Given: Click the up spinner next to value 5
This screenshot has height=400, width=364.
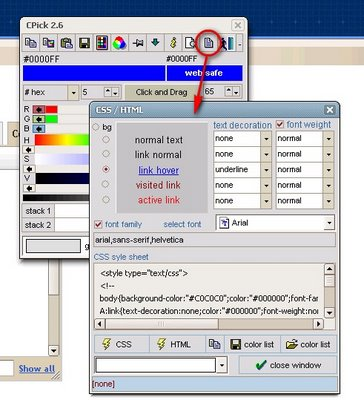Looking at the screenshot, I should [108, 90].
